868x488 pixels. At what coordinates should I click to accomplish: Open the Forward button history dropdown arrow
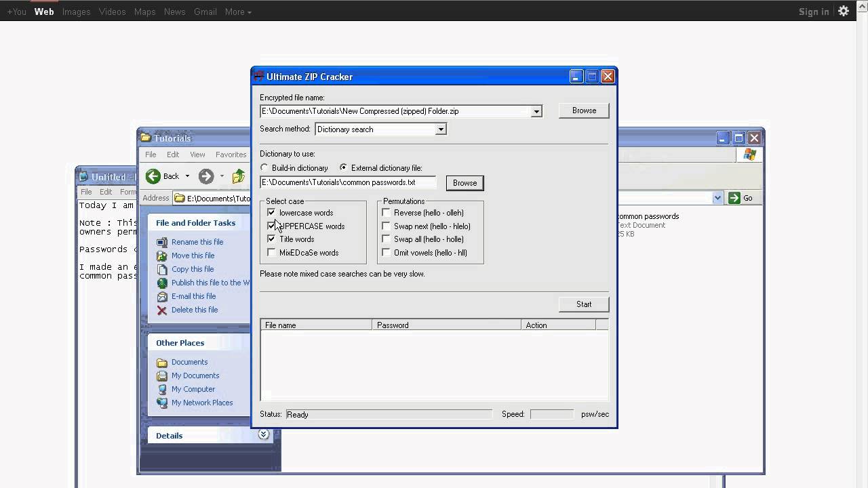coord(222,176)
